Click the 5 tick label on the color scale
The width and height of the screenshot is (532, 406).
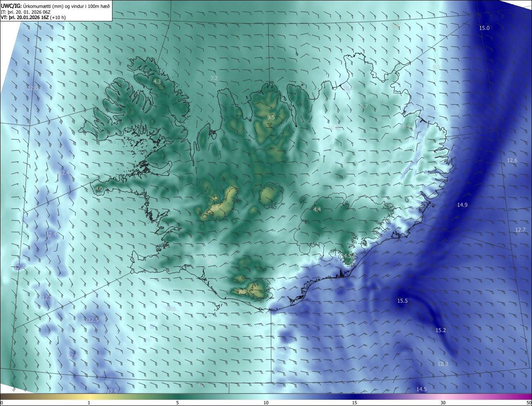click(177, 403)
